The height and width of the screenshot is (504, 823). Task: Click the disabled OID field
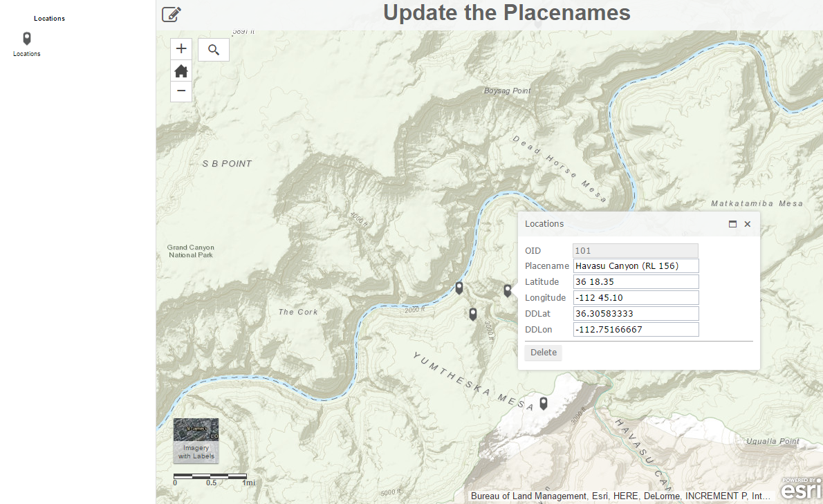click(x=636, y=251)
